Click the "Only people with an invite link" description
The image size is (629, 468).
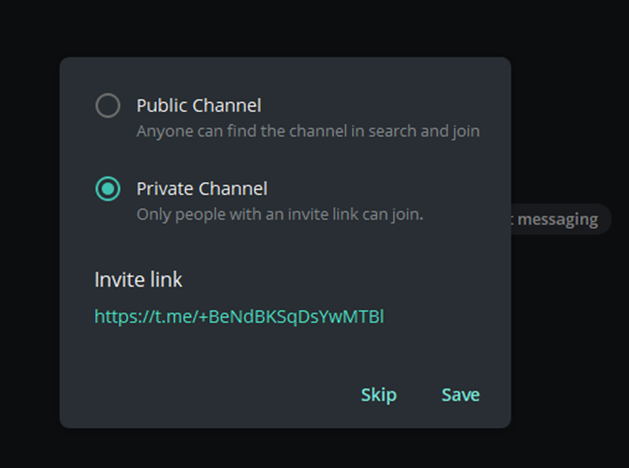(279, 214)
